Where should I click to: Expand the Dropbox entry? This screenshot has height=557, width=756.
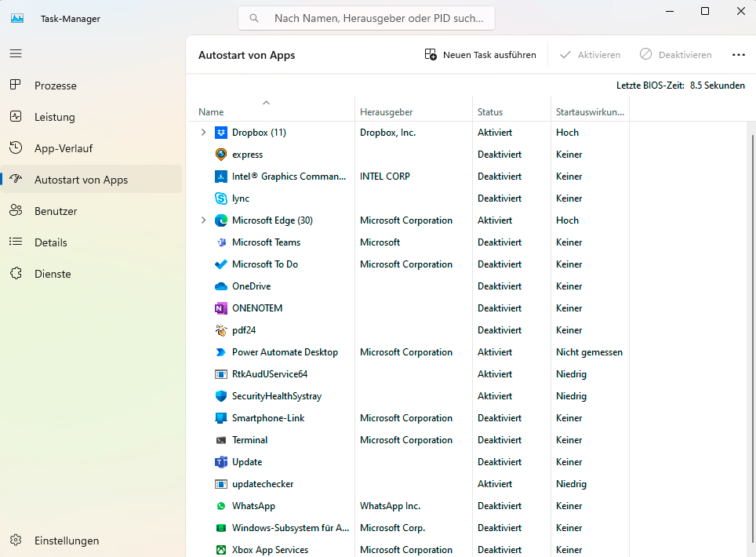[x=204, y=132]
